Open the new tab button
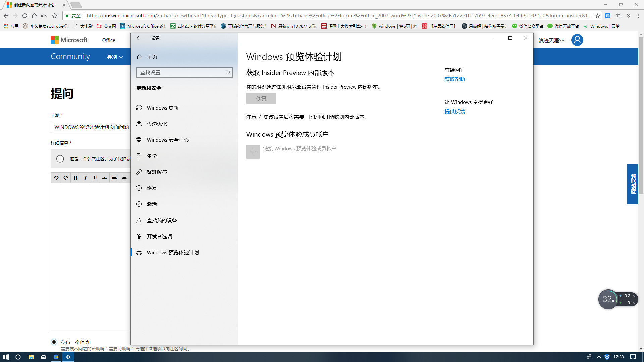This screenshot has width=644, height=362. pos(76,5)
